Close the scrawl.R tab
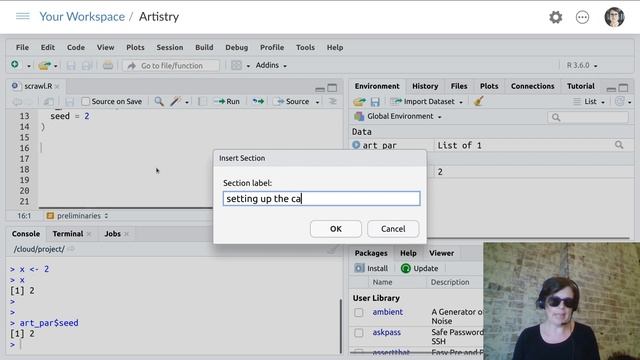This screenshot has width=640, height=360. pyautogui.click(x=58, y=86)
